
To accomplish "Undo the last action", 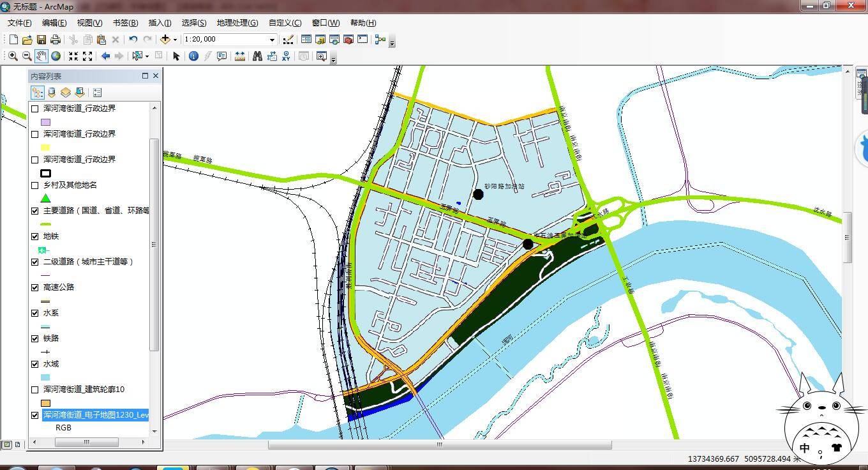I will 133,40.
